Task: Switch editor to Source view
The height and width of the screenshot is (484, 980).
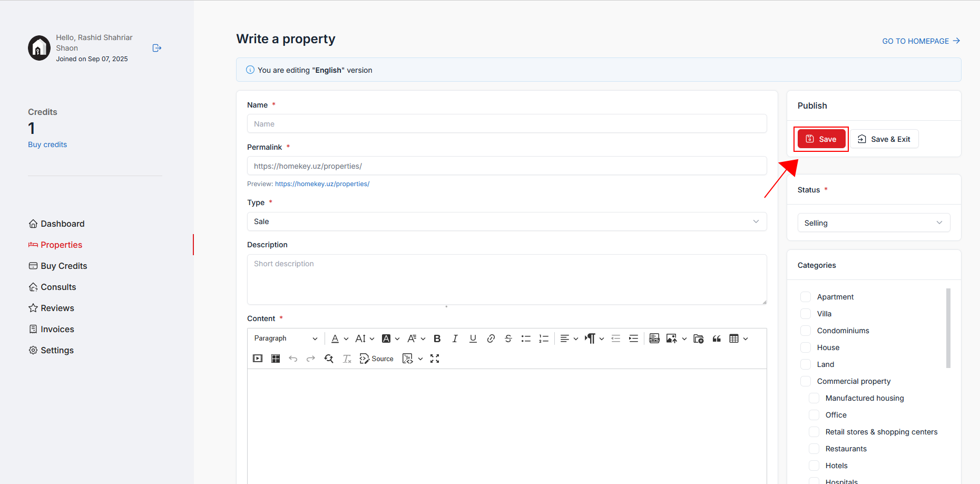Action: [x=377, y=359]
